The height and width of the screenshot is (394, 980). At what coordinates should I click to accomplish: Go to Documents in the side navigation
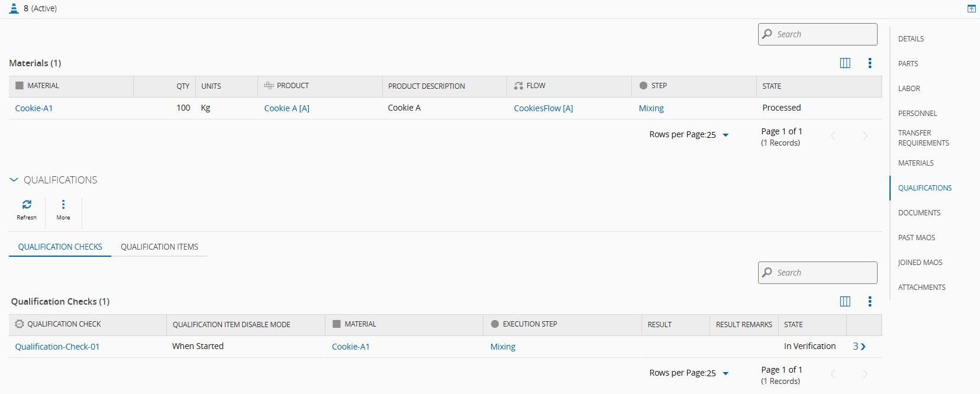tap(919, 213)
